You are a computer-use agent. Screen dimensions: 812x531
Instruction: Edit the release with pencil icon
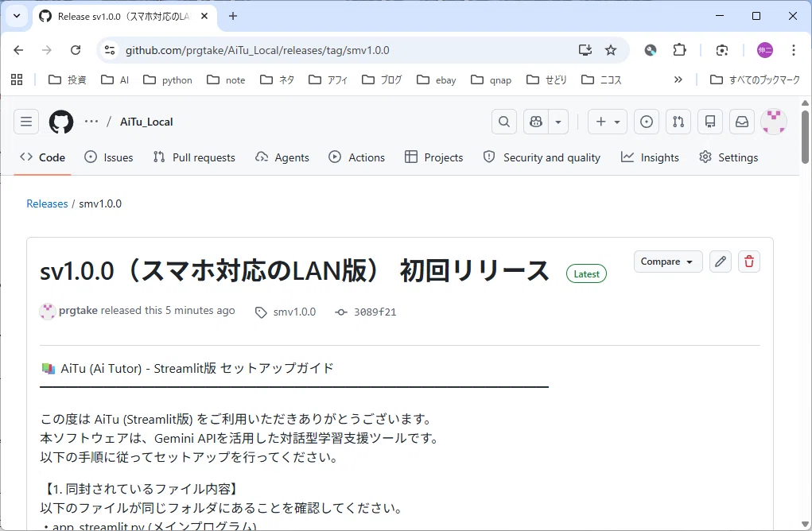pyautogui.click(x=721, y=262)
